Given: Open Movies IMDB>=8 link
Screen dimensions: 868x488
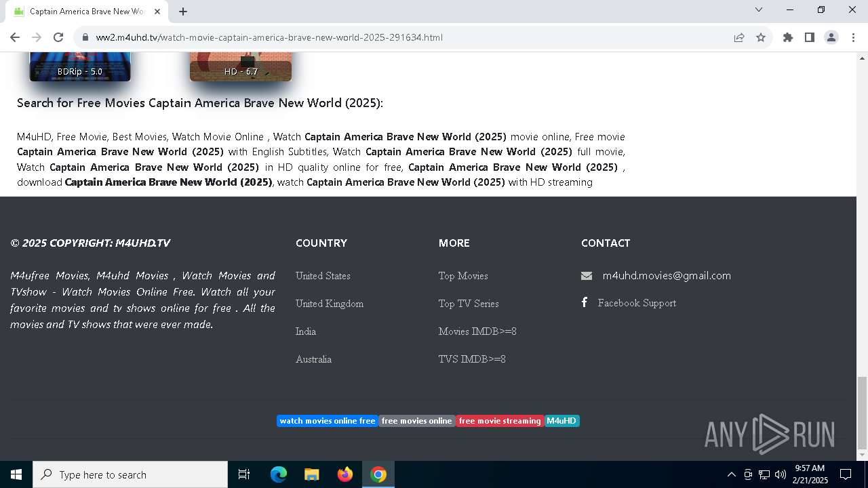Looking at the screenshot, I should [477, 331].
